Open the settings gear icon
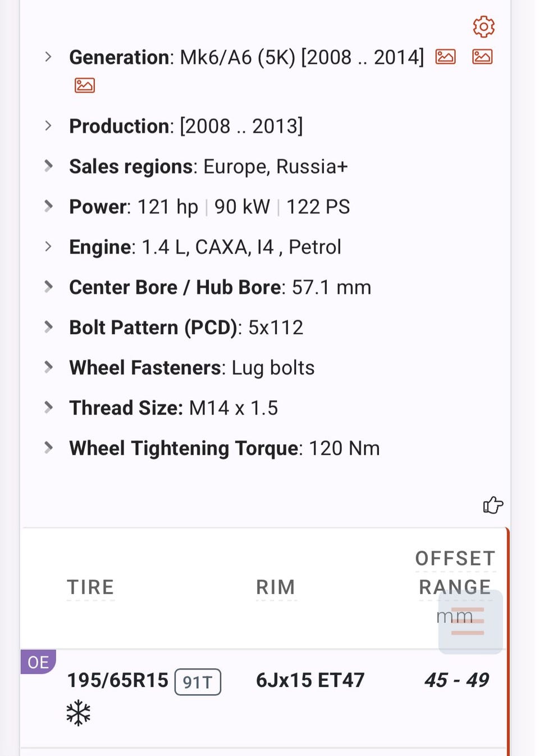This screenshot has height=756, width=539. point(483,26)
